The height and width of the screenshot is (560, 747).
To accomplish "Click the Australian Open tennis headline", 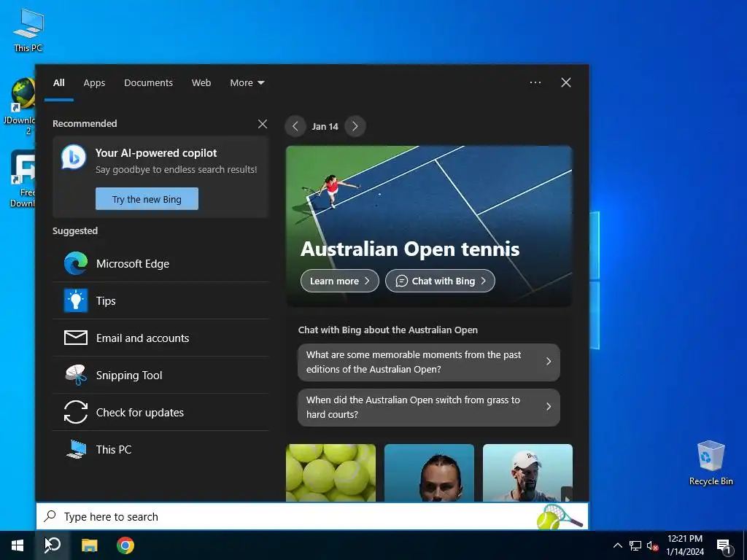I will 410,249.
